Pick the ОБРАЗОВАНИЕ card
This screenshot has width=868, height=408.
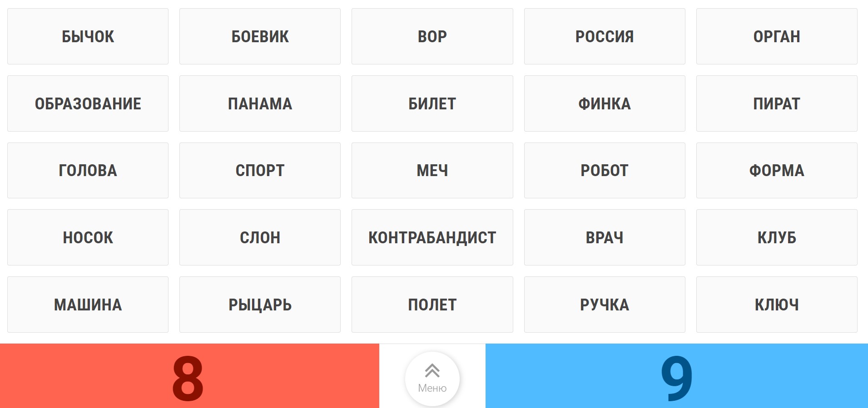point(88,103)
